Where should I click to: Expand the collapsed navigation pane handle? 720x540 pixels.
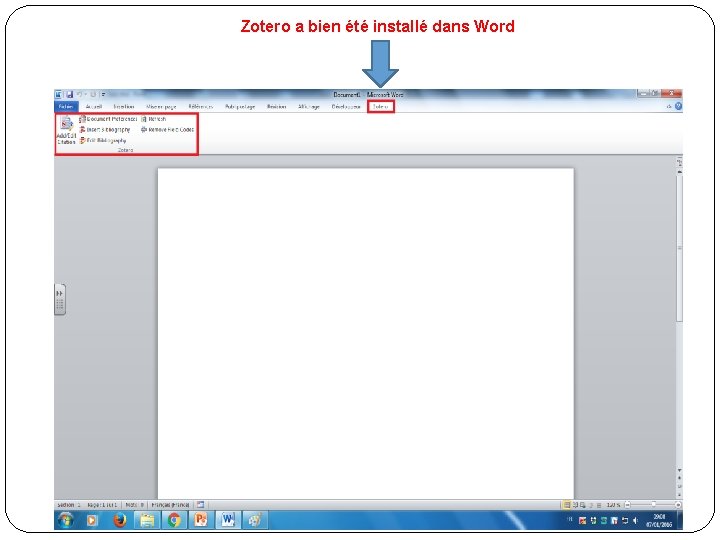pos(60,299)
